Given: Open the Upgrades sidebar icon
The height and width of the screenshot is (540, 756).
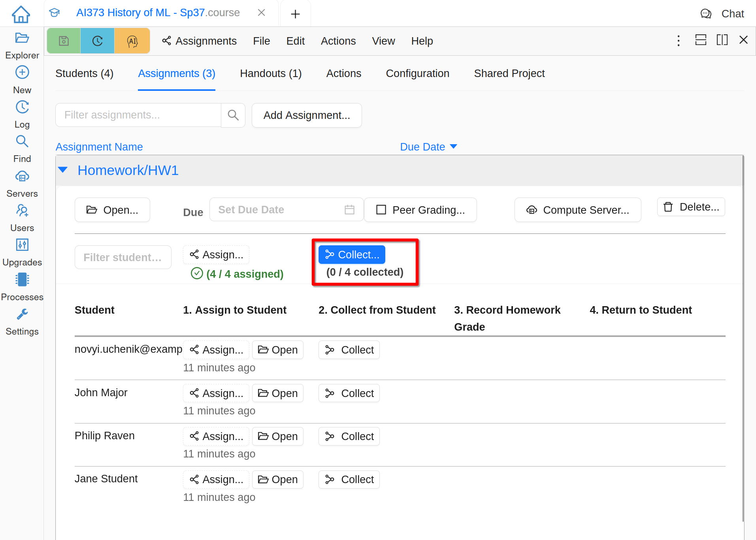Looking at the screenshot, I should (x=22, y=245).
